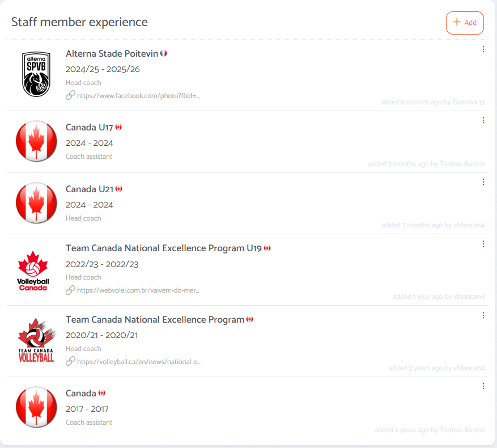Click the link chain icon beside volleyball.ca URL
Viewport: 497px width, 448px height.
[70, 361]
